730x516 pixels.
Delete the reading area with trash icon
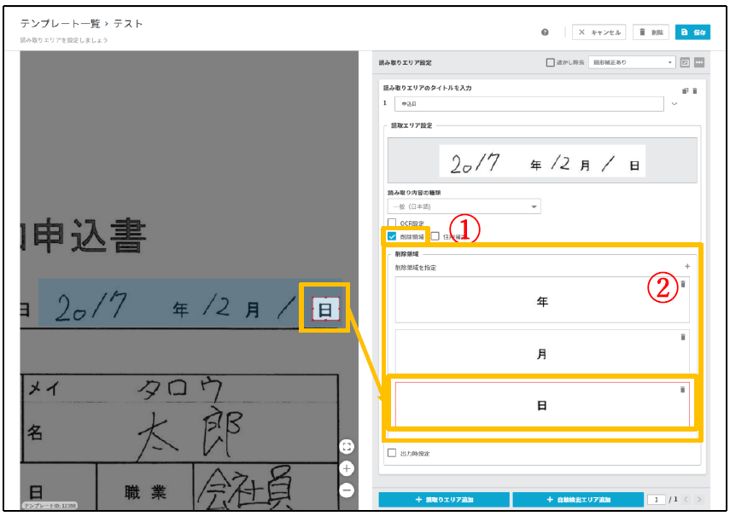(x=694, y=90)
